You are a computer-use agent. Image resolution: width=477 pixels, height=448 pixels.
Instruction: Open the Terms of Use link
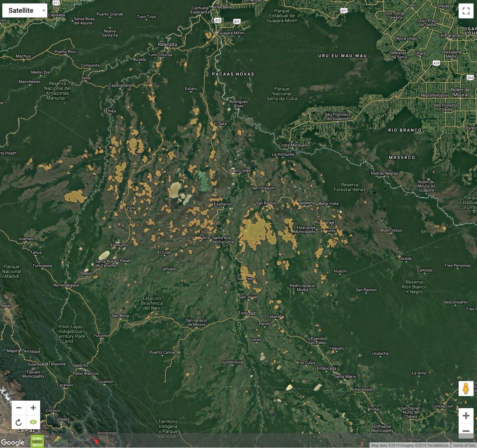point(463,445)
